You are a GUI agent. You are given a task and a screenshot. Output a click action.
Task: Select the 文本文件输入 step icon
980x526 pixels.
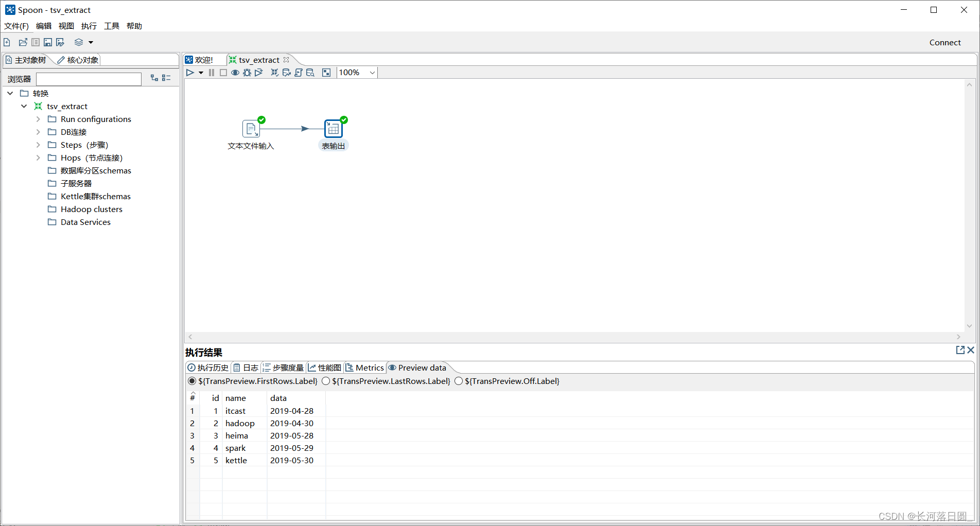coord(251,129)
